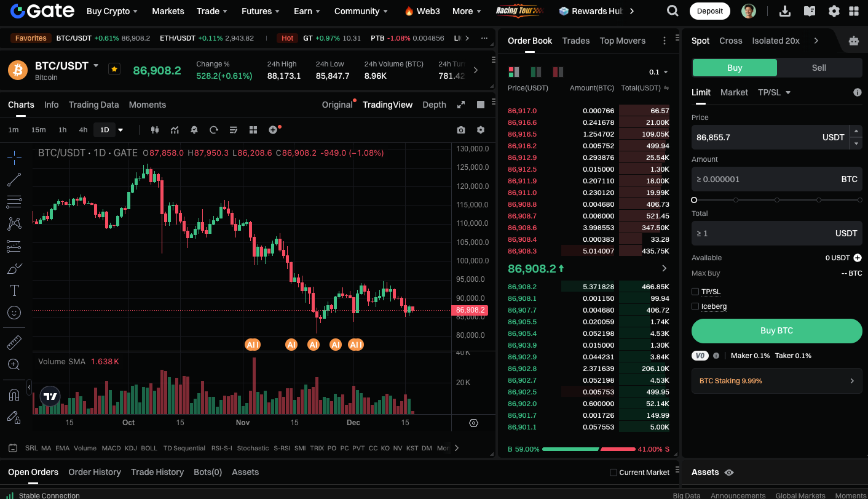
Task: Toggle magnet mode in drawing toolbar
Action: (14, 394)
